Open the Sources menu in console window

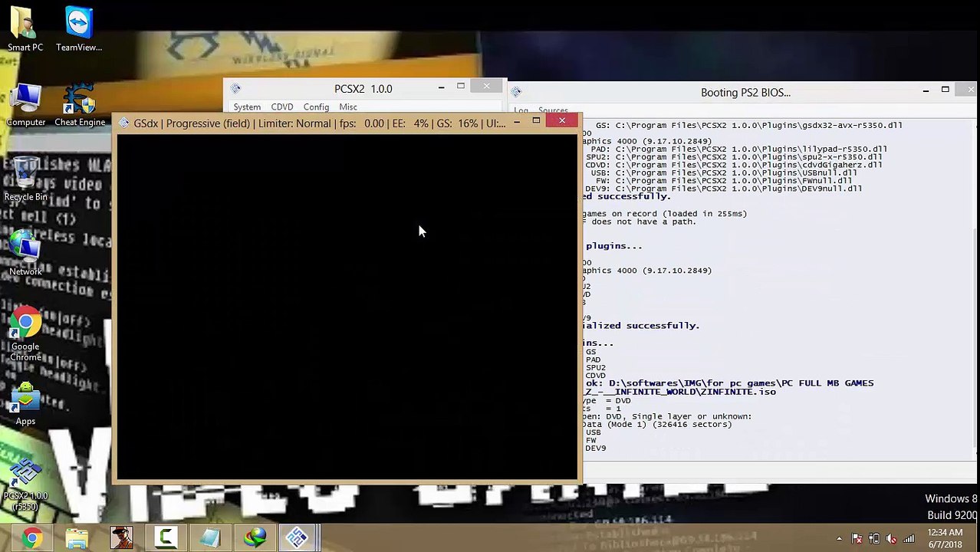[553, 111]
